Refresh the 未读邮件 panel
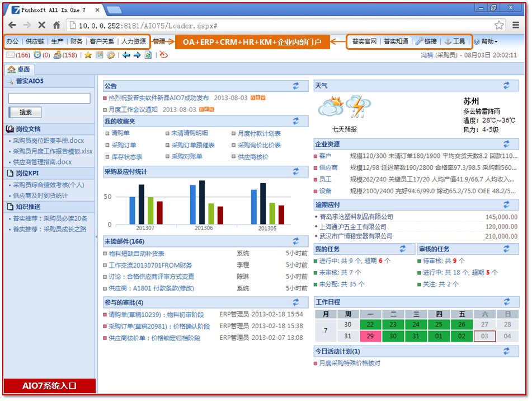This screenshot has height=401, width=532. coord(296,241)
